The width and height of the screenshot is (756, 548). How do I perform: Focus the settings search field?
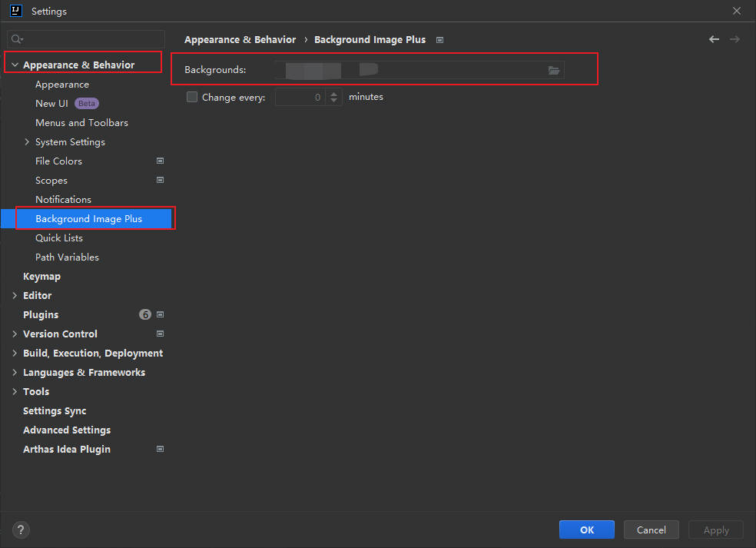click(x=86, y=39)
